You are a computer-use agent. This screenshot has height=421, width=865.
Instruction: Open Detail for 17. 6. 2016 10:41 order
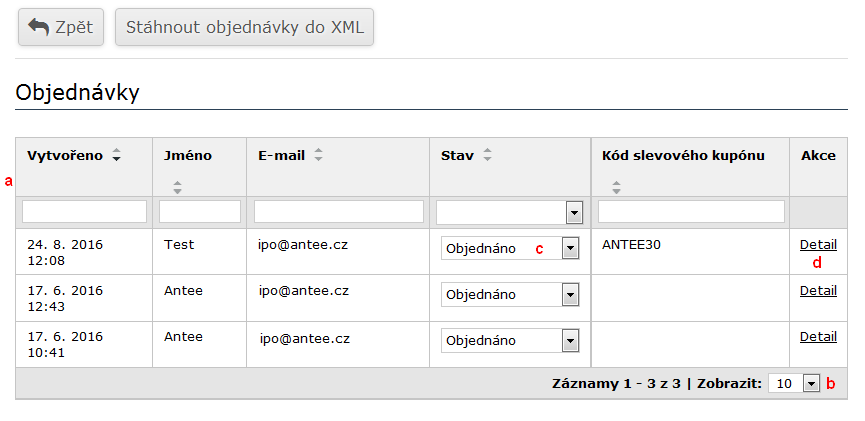point(818,337)
